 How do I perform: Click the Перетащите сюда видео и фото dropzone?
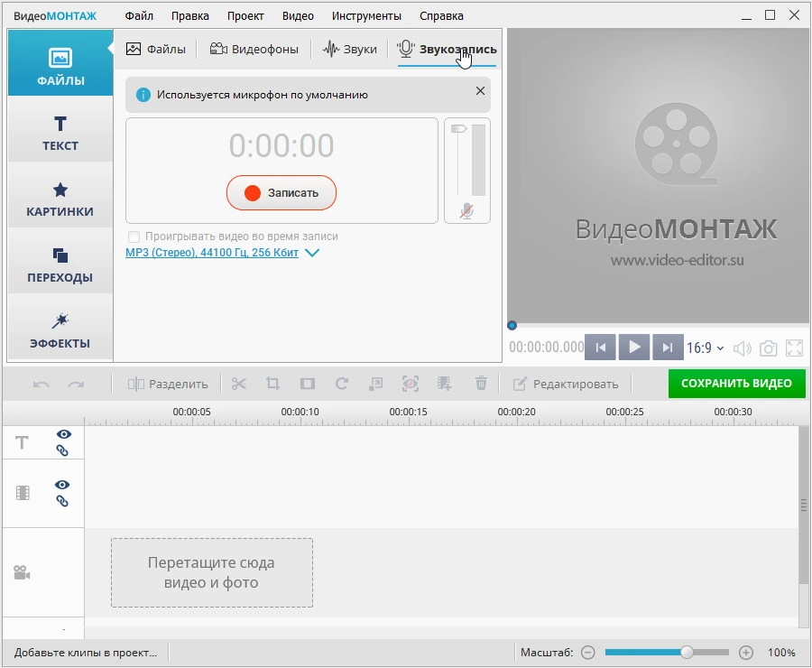pos(212,572)
